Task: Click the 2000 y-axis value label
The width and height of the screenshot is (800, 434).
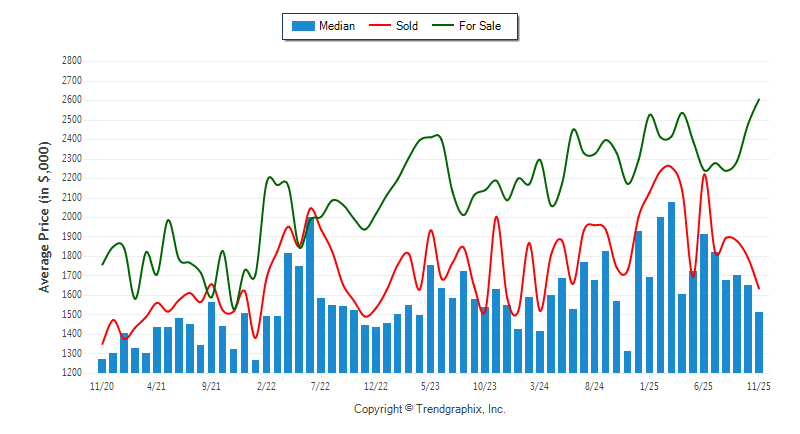Action: click(71, 217)
